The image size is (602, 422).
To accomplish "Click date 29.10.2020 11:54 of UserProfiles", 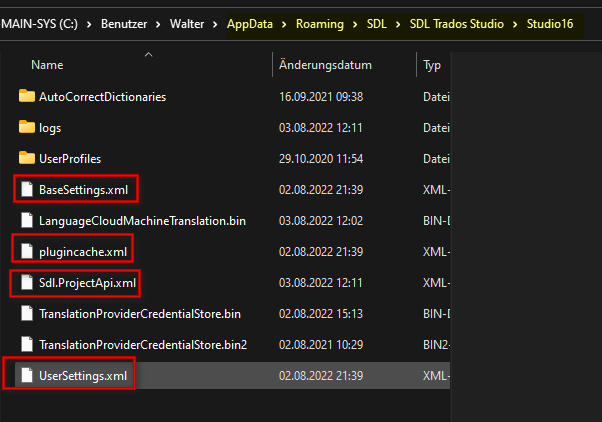I will click(321, 159).
